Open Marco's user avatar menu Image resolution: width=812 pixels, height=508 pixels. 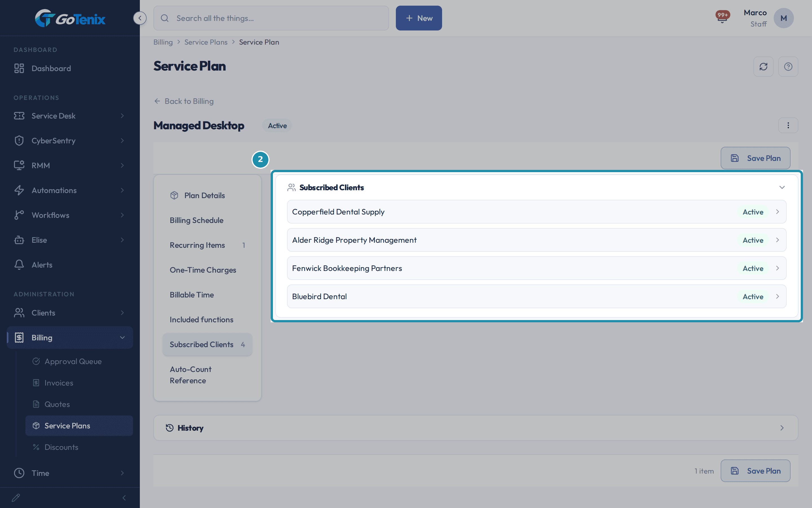click(x=784, y=18)
